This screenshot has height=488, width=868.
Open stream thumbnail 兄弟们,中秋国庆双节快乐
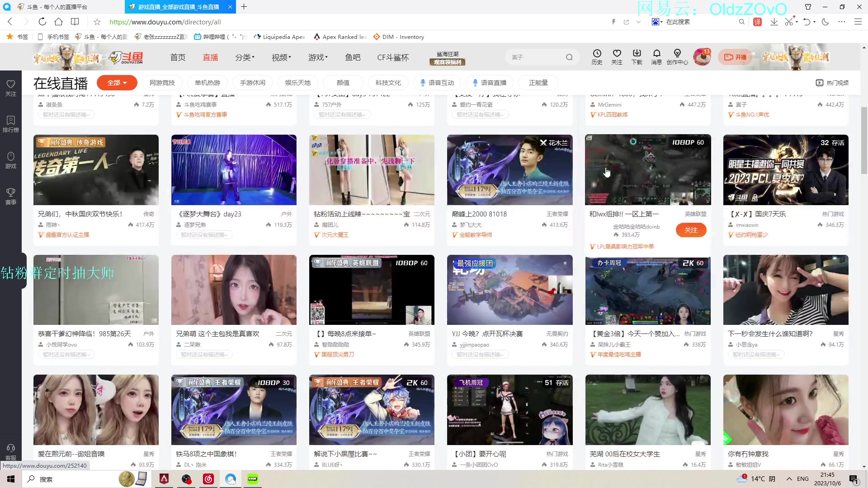tap(96, 170)
